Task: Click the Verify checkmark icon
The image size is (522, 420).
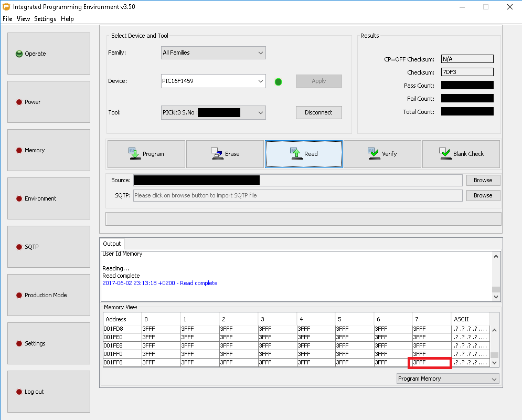Action: point(374,154)
